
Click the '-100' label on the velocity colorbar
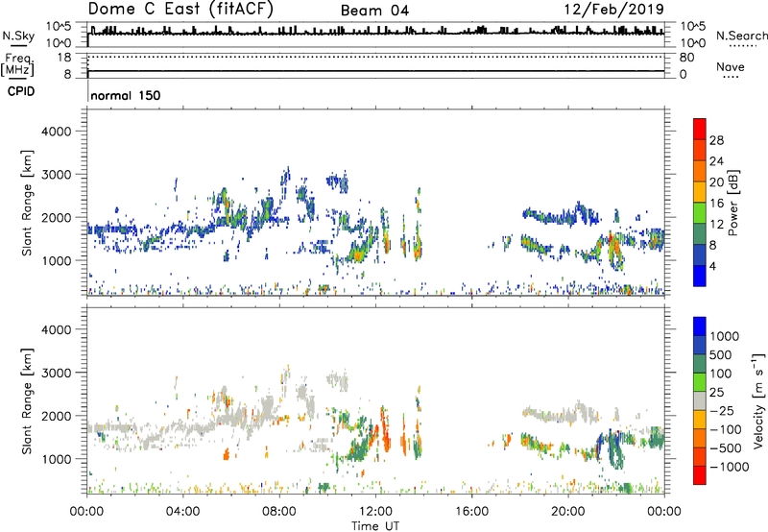(725, 429)
